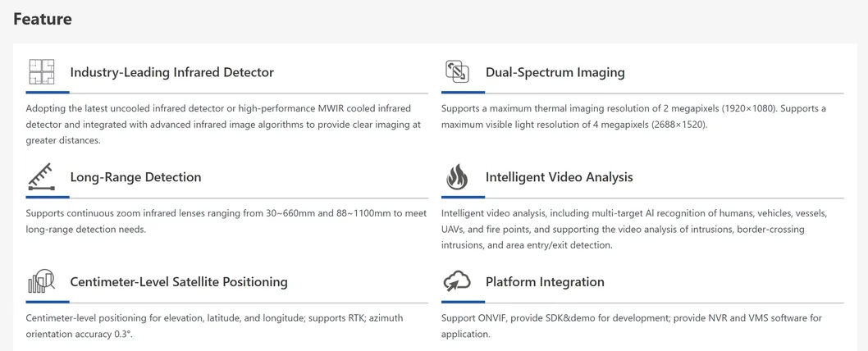The image size is (868, 351).
Task: Click the Long-Range Detection ruler icon
Action: [x=41, y=176]
